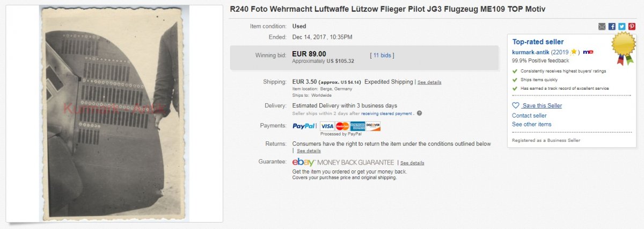Open shipping See details link
644x229 pixels.
pos(429,82)
